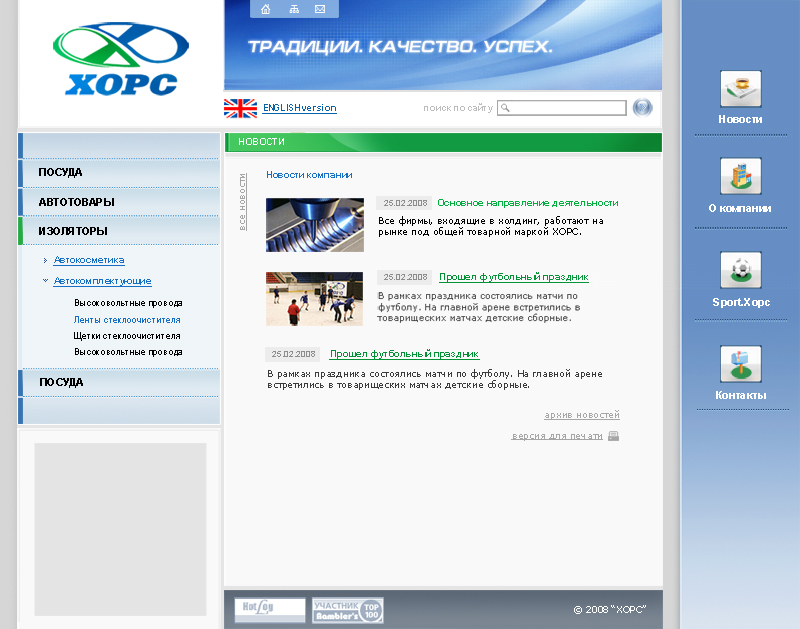Open the drill machining news thumbnail
This screenshot has height=629, width=800.
coord(315,225)
